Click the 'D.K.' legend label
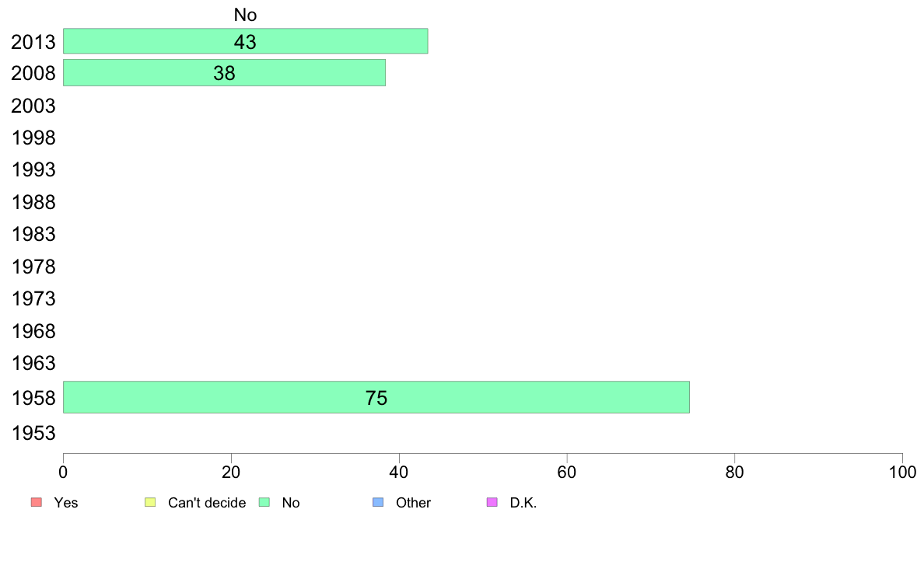The image size is (924, 572). 523,503
